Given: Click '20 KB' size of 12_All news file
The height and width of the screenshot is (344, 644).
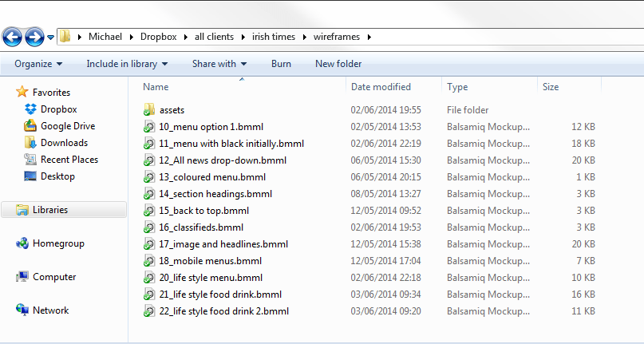Looking at the screenshot, I should click(x=583, y=160).
